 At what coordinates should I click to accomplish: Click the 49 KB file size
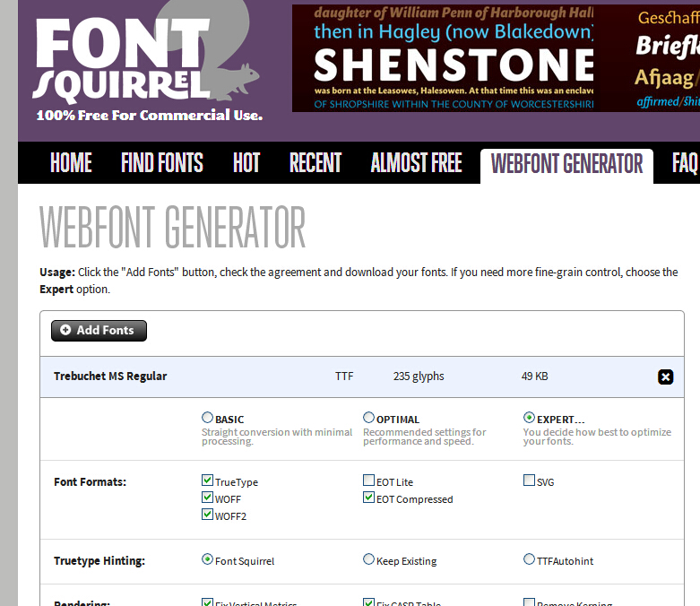pos(534,377)
